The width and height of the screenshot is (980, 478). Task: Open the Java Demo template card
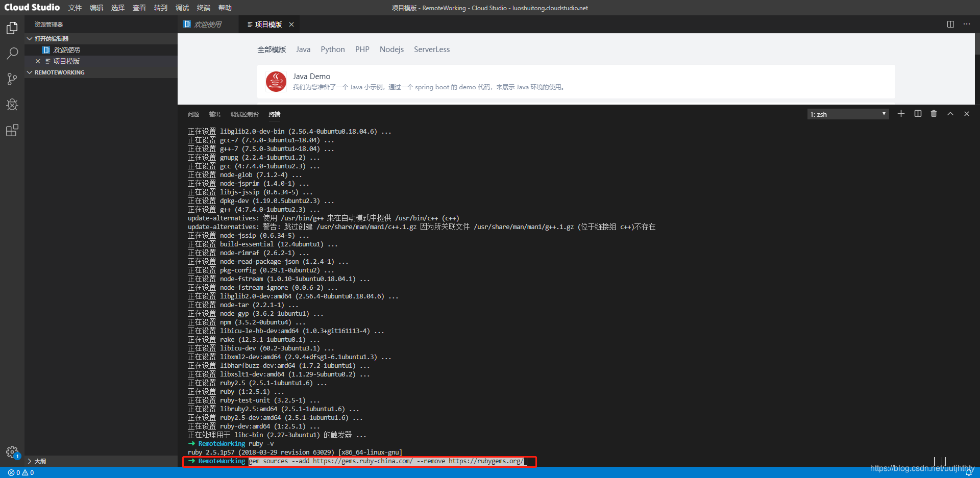pyautogui.click(x=576, y=82)
